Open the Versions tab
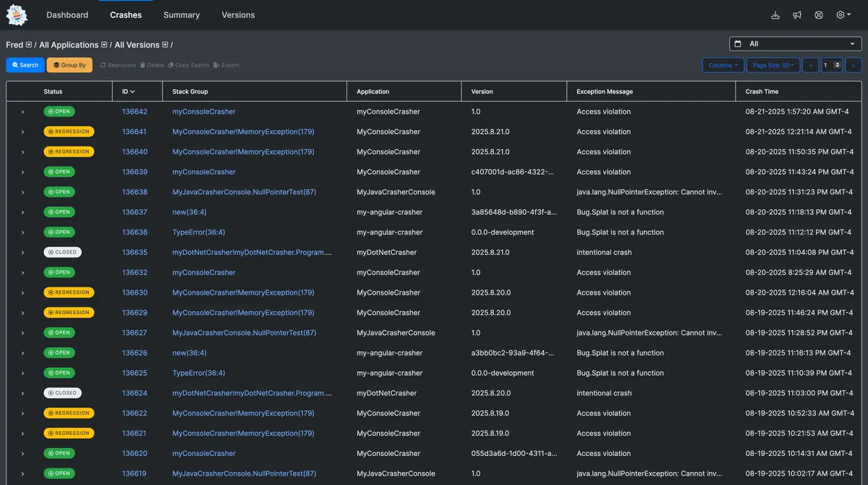 [x=238, y=15]
